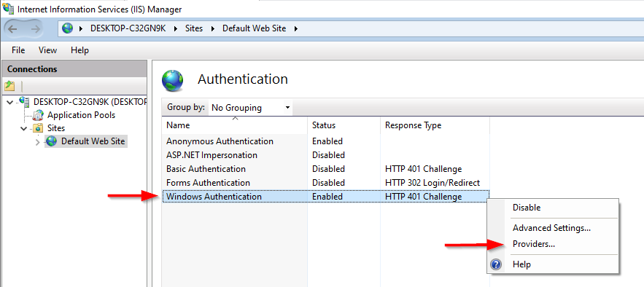Click the Sites folder icon in tree

38,128
